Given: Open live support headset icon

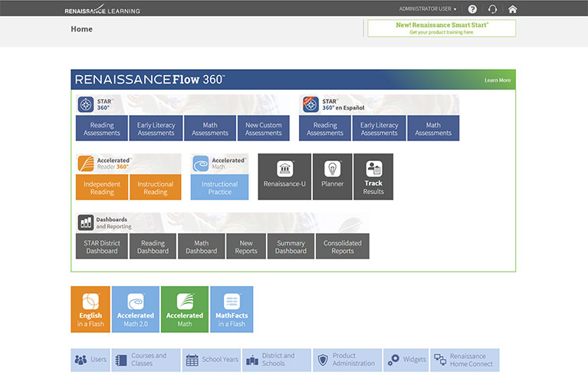Looking at the screenshot, I should tap(492, 9).
